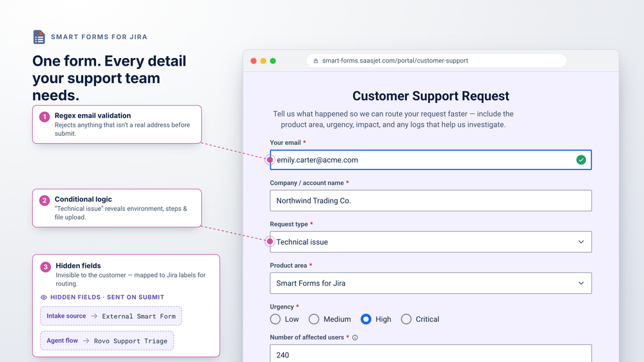The width and height of the screenshot is (644, 362).
Task: Click the yellow minimize window dot
Action: click(263, 61)
